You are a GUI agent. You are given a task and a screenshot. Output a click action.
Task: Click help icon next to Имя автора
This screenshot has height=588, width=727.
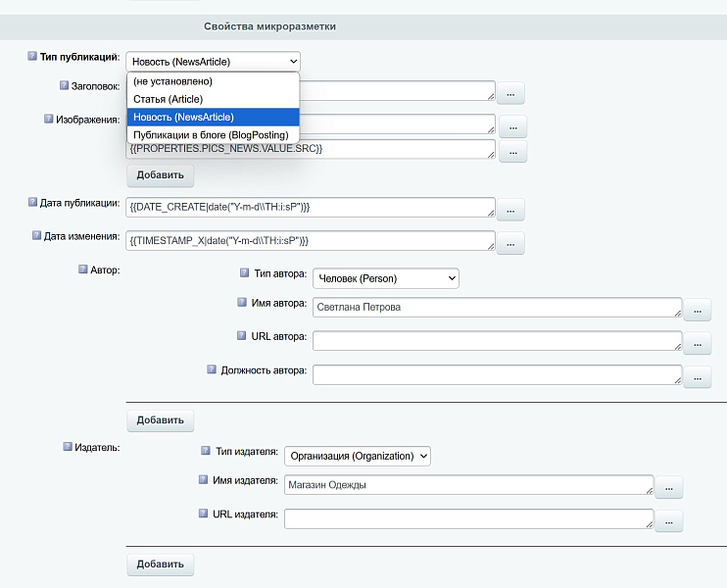click(242, 303)
